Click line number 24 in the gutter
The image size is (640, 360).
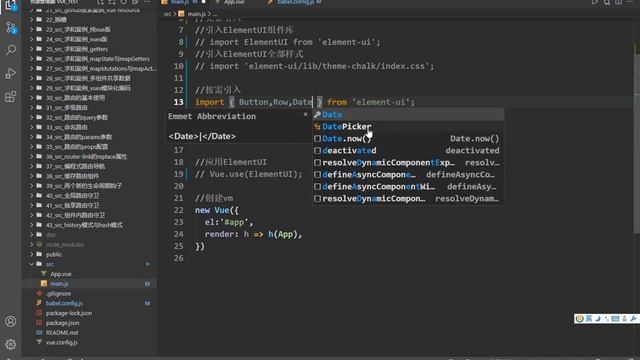[x=179, y=234]
